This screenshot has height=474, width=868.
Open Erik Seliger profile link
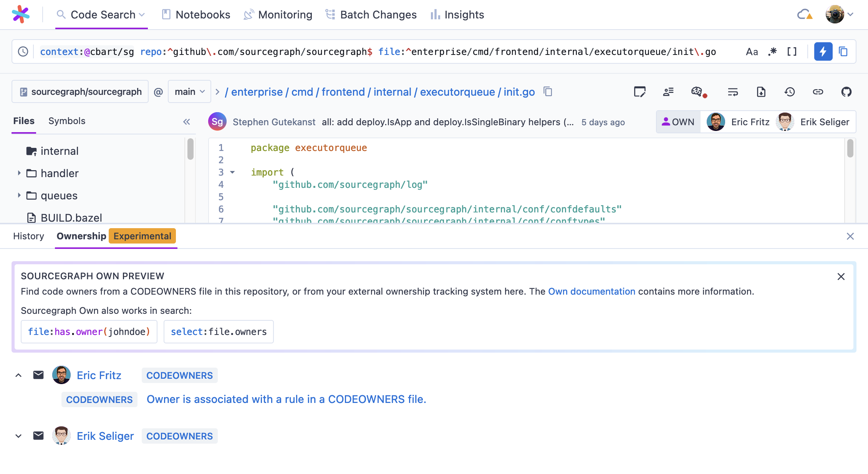click(x=105, y=436)
